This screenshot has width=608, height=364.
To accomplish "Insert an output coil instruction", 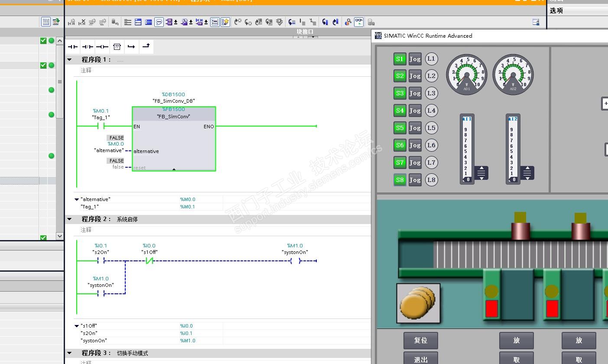I will coord(102,47).
